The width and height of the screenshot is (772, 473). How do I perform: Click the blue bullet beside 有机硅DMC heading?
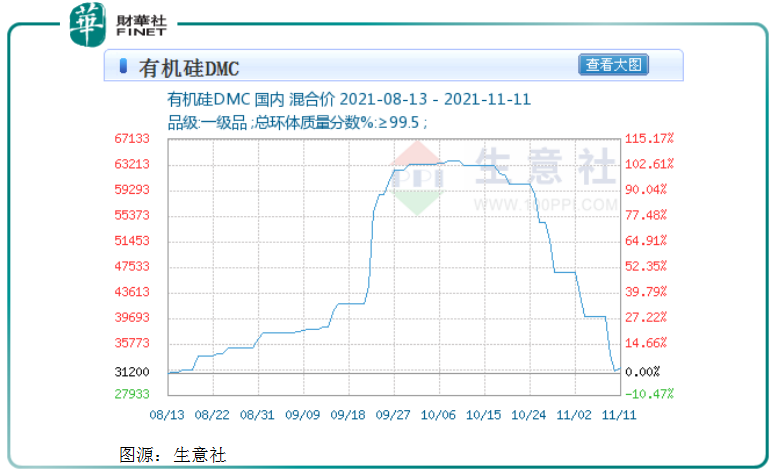click(x=123, y=67)
